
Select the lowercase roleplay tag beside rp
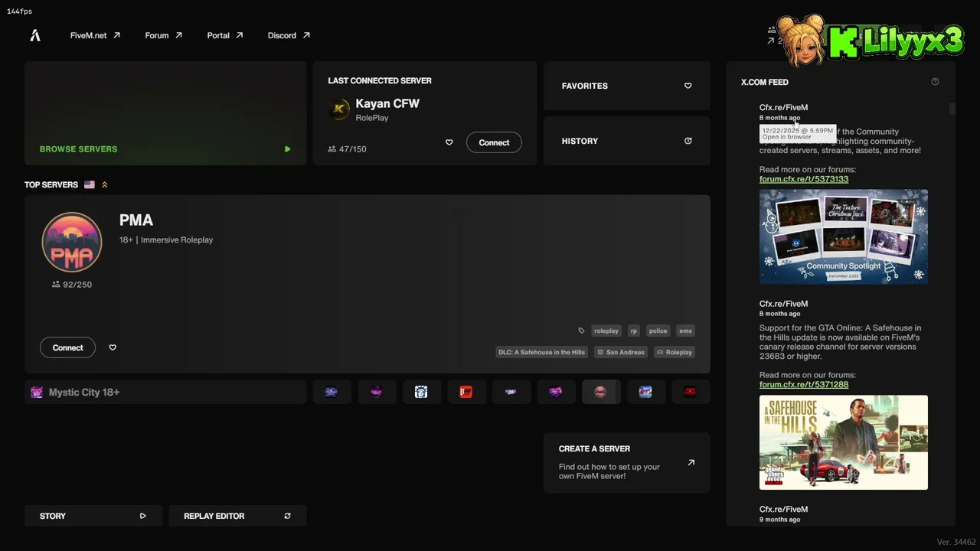point(606,331)
